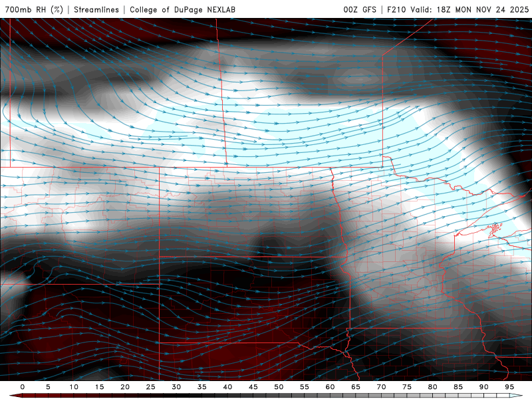Viewport: 532px width, 399px height.
Task: Click the '20' value on color scale
Action: [x=125, y=387]
